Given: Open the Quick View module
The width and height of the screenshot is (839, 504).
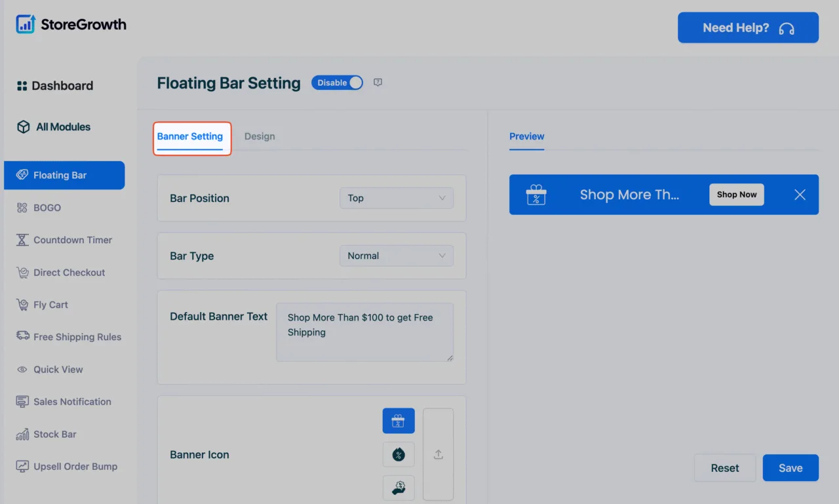Looking at the screenshot, I should click(x=50, y=370).
